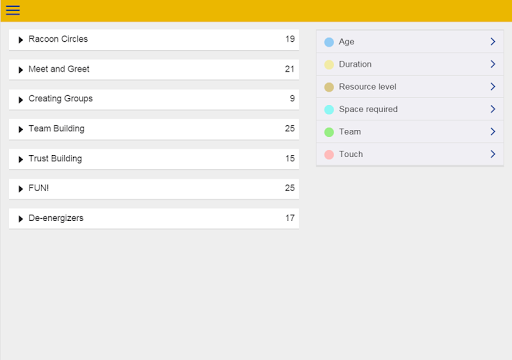This screenshot has width=512, height=360.
Task: Open the hamburger menu icon
Action: point(13,10)
